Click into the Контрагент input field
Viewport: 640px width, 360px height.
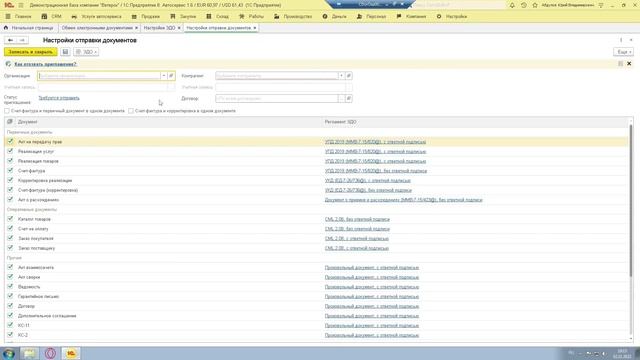(277, 76)
